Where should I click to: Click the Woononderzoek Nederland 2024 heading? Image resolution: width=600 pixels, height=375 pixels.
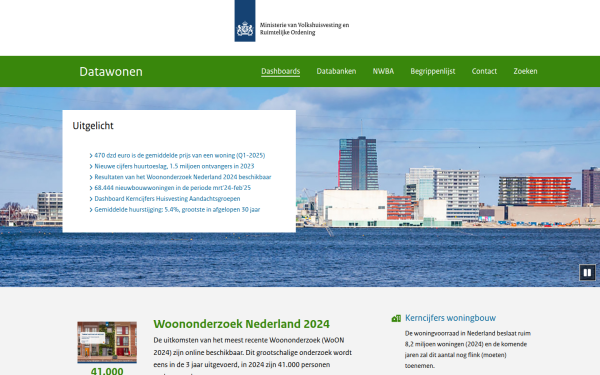coord(241,324)
